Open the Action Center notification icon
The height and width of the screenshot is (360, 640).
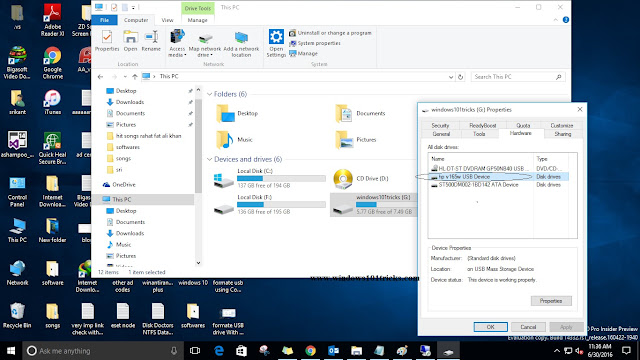click(x=626, y=351)
